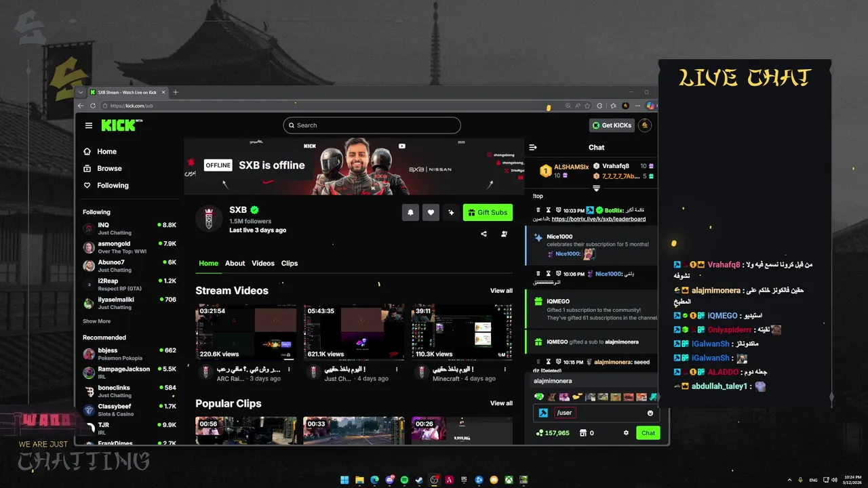The width and height of the screenshot is (868, 488).
Task: Open ilyaselmaliki channel in Following list
Action: point(129,303)
